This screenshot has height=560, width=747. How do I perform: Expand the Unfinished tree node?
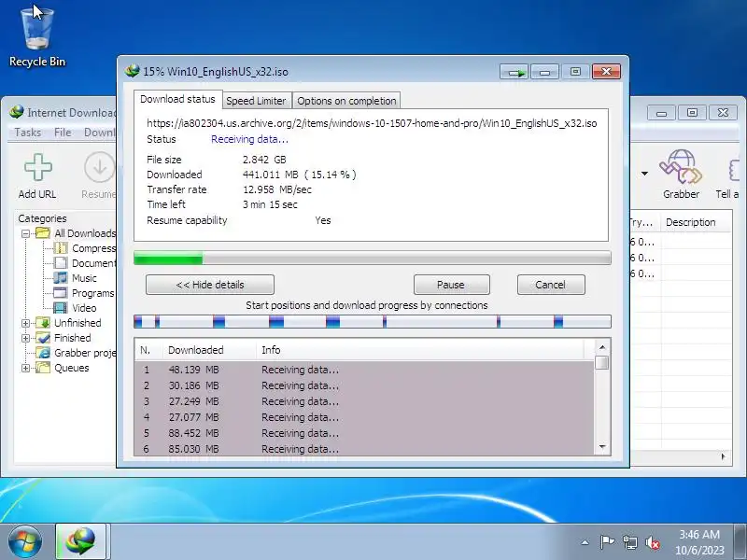point(26,323)
